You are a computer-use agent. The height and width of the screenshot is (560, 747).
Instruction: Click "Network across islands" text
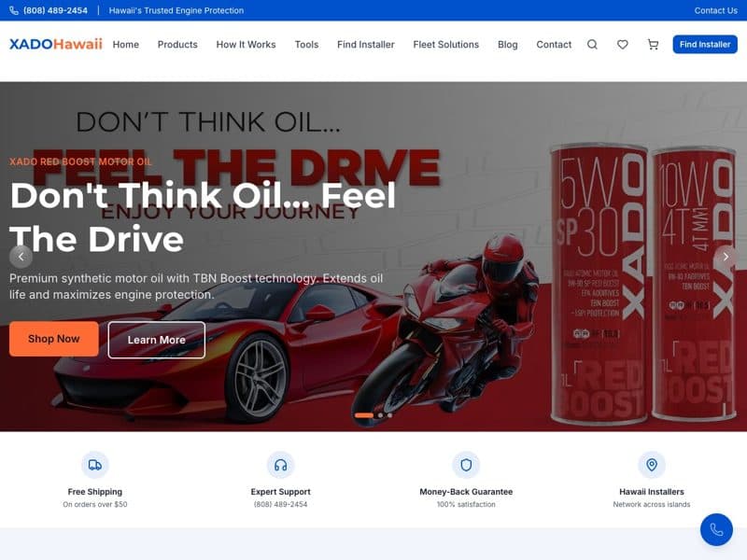(x=652, y=504)
